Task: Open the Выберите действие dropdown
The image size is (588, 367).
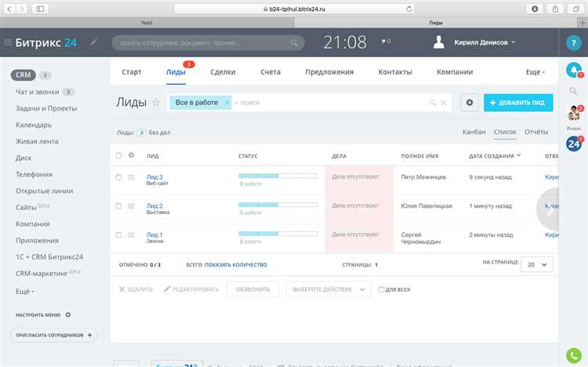Action: pos(328,289)
